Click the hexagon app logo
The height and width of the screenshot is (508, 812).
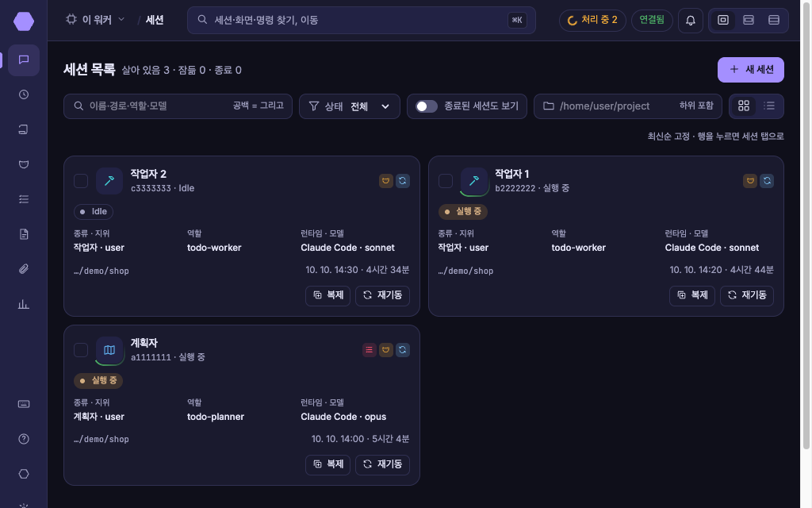pyautogui.click(x=24, y=21)
